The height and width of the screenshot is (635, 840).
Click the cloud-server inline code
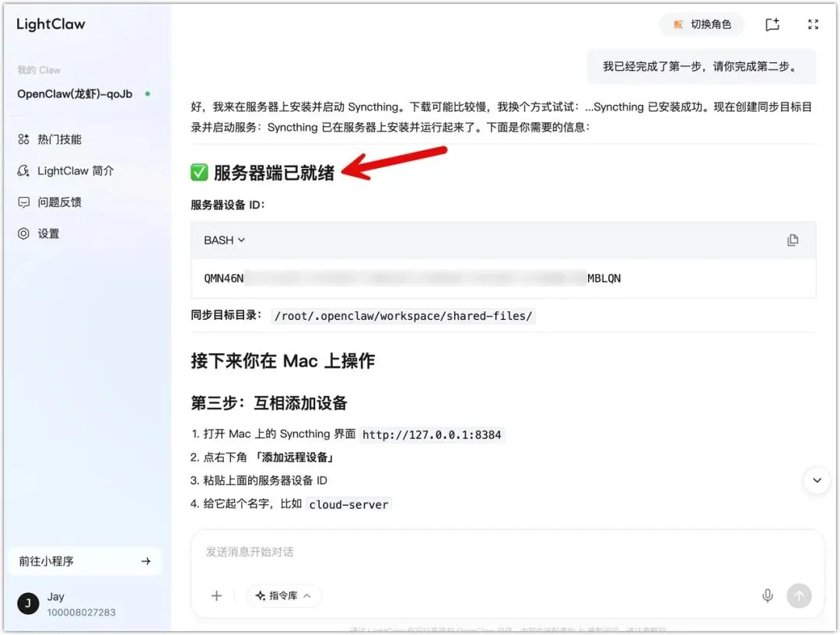[348, 504]
